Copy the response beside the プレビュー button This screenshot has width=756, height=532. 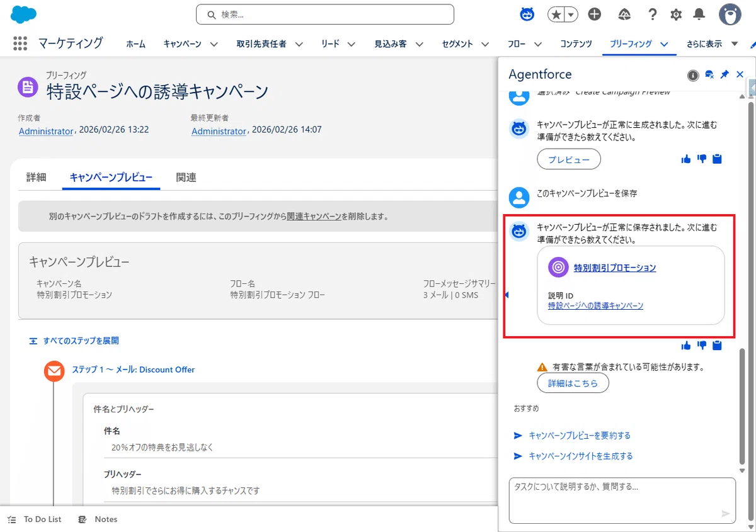click(x=717, y=159)
